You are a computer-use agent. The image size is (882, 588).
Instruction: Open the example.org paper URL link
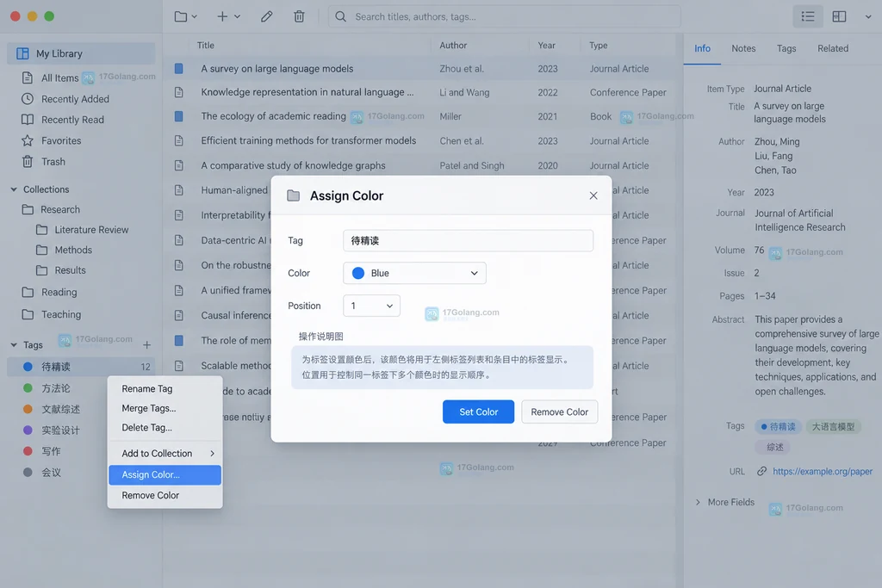click(823, 472)
